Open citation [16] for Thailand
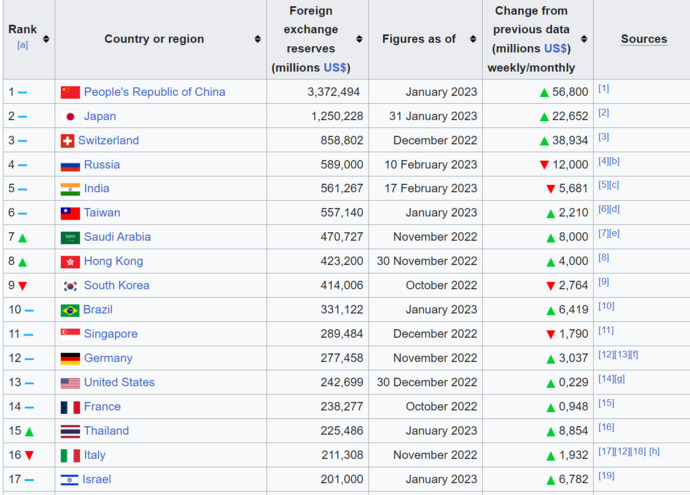The width and height of the screenshot is (690, 495). (606, 427)
